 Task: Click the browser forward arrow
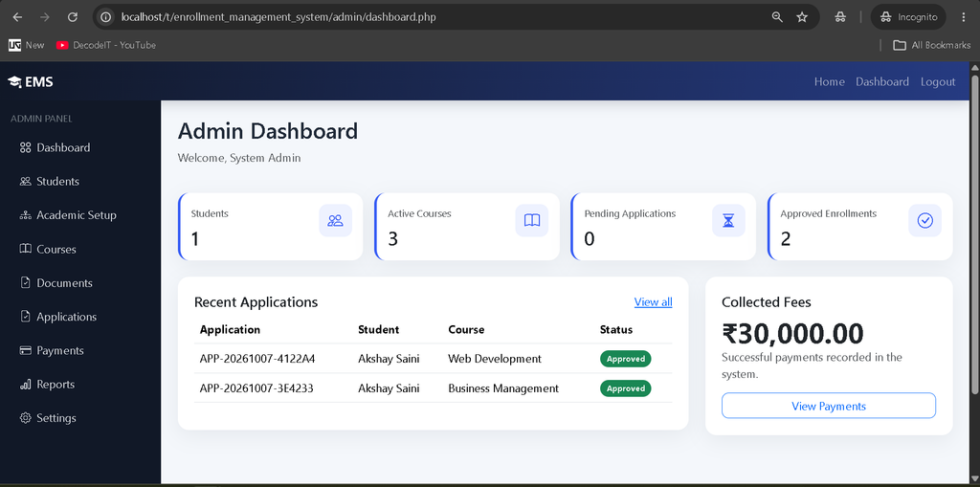point(44,17)
